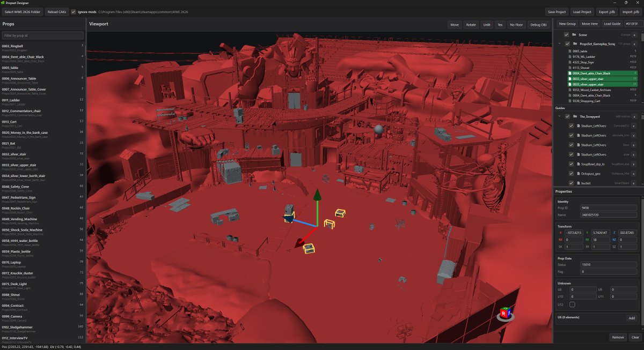The width and height of the screenshot is (644, 350).
Task: Collapse The_Scrapyard guides tree
Action: (560, 116)
